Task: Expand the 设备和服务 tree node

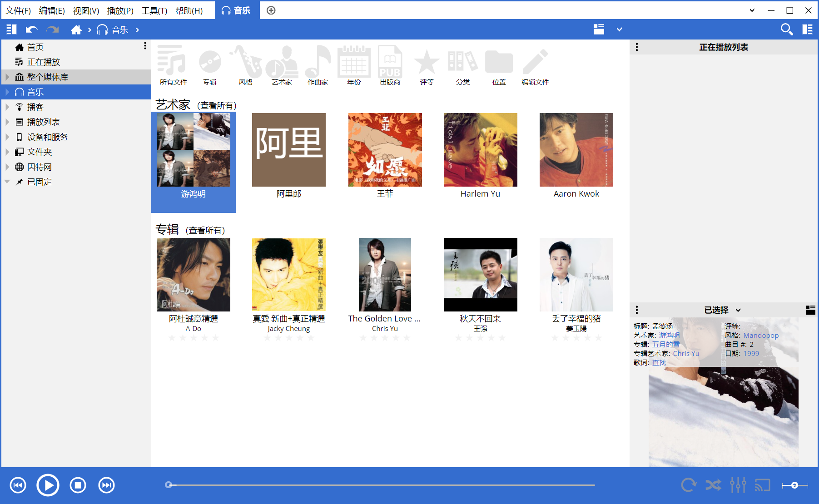Action: [x=7, y=137]
